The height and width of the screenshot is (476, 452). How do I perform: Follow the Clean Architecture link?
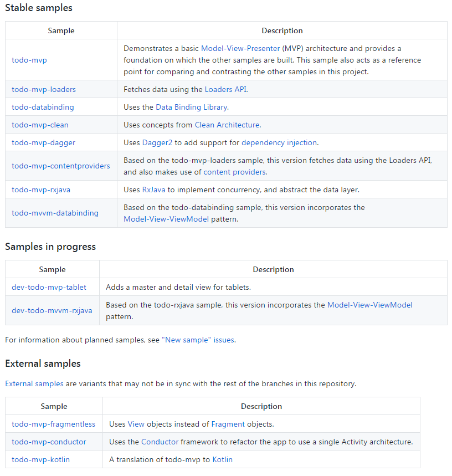point(227,125)
